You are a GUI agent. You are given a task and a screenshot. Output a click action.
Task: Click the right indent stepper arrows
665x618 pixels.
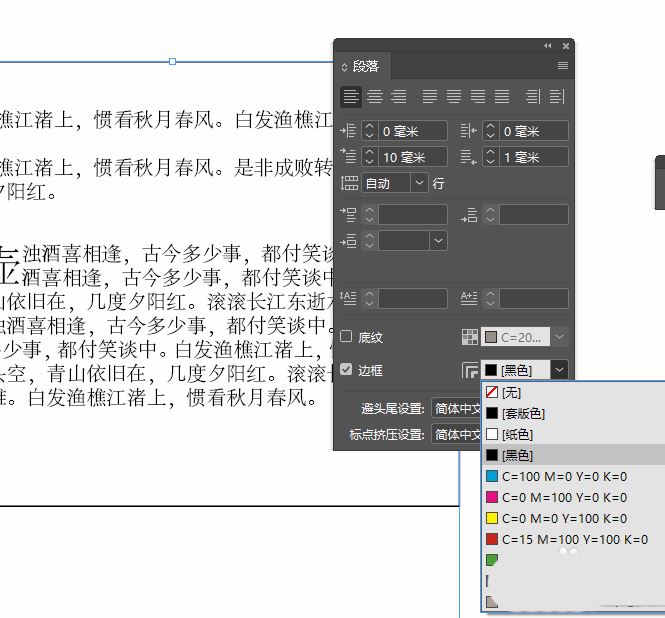click(x=490, y=131)
